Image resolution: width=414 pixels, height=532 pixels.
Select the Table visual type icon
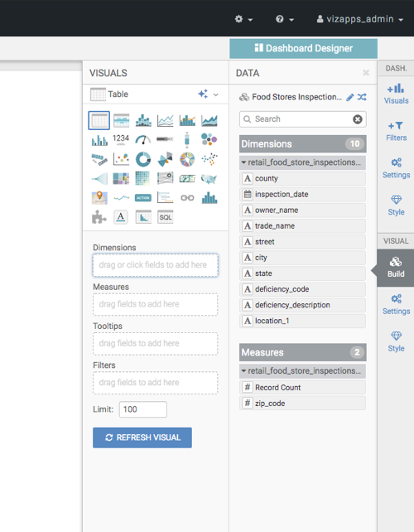(99, 120)
